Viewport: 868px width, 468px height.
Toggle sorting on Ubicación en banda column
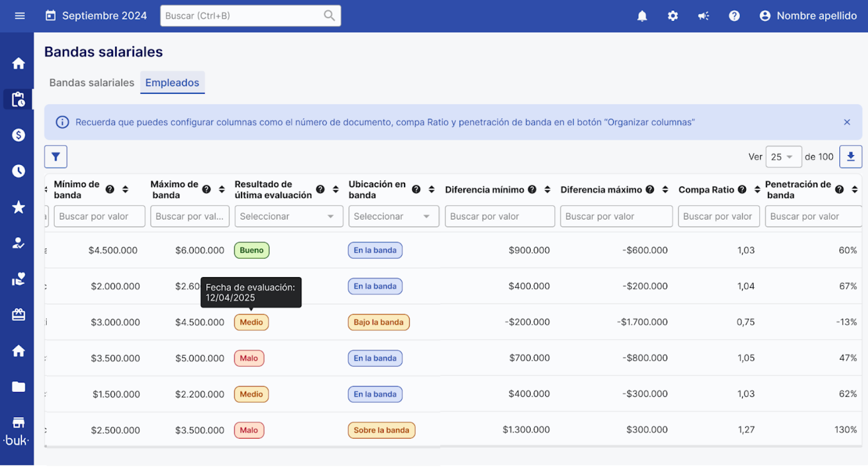(432, 189)
